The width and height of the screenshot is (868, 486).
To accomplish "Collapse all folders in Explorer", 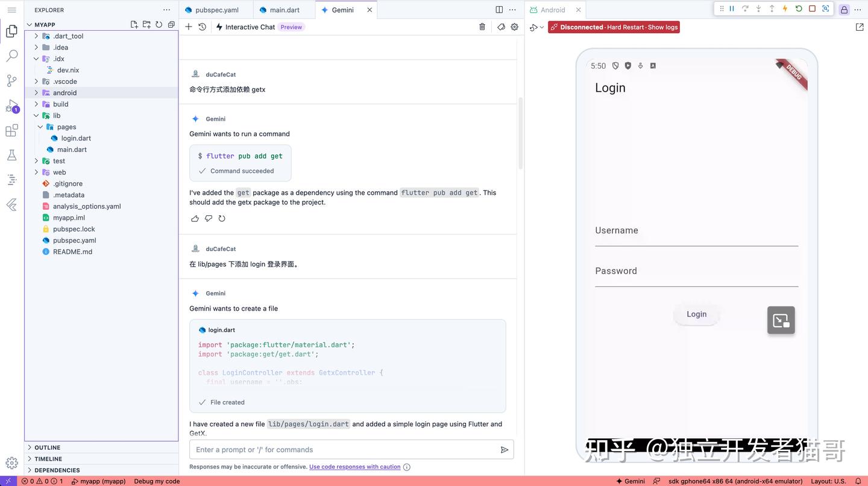I will tap(171, 25).
